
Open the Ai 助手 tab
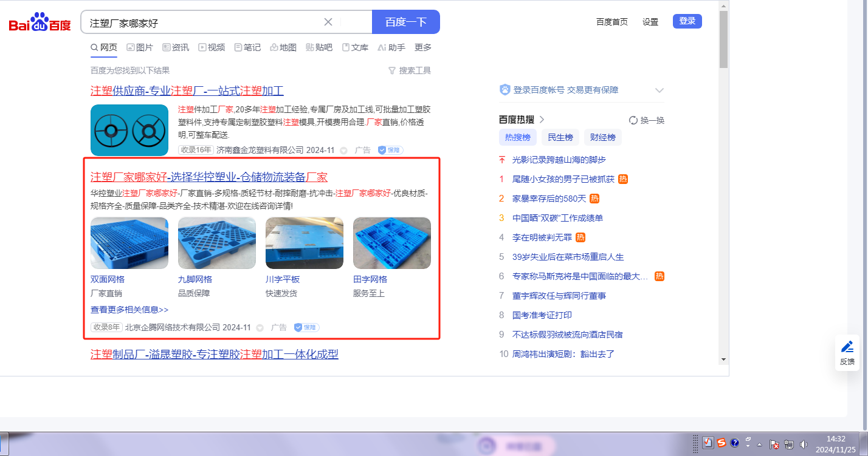coord(391,47)
